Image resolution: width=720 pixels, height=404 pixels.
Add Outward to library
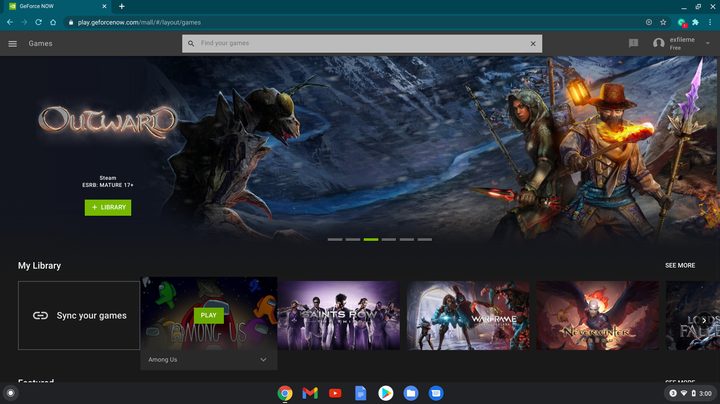point(108,208)
